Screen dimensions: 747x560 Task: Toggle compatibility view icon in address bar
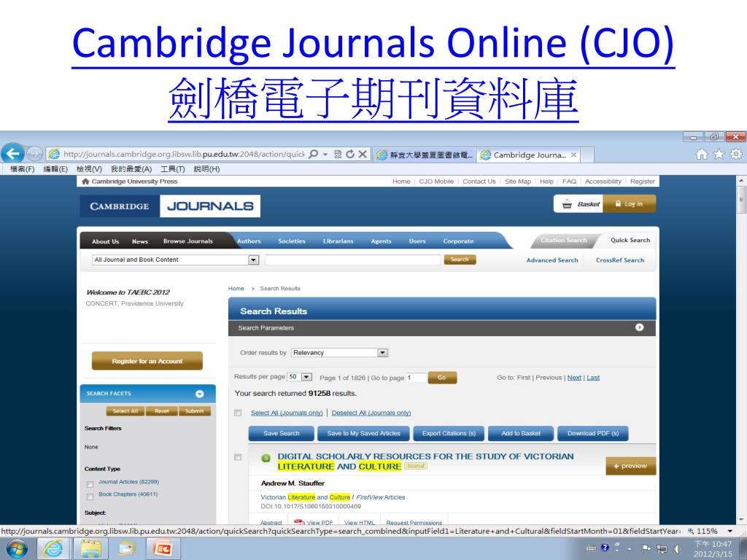(338, 155)
